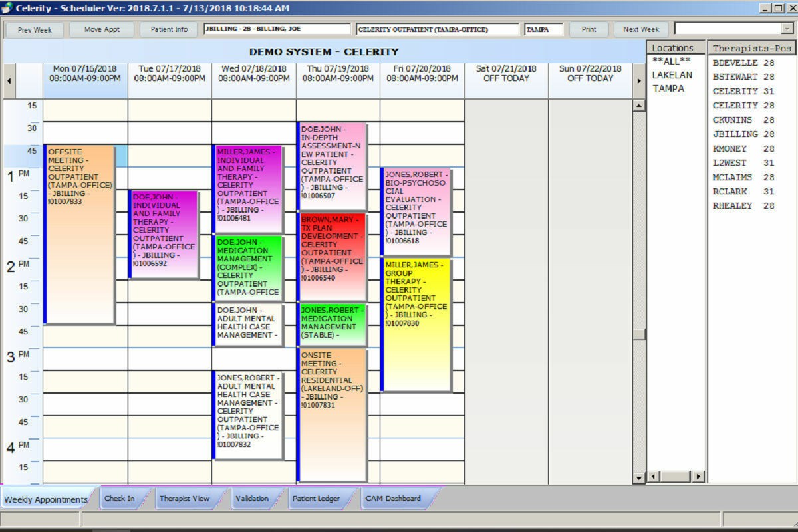Choose therapist KMONEY from list
The height and width of the screenshot is (532, 798).
point(730,149)
